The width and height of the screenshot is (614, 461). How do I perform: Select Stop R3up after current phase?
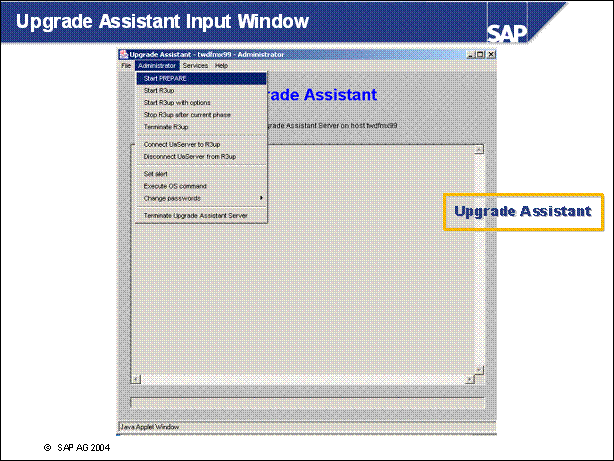click(x=187, y=114)
